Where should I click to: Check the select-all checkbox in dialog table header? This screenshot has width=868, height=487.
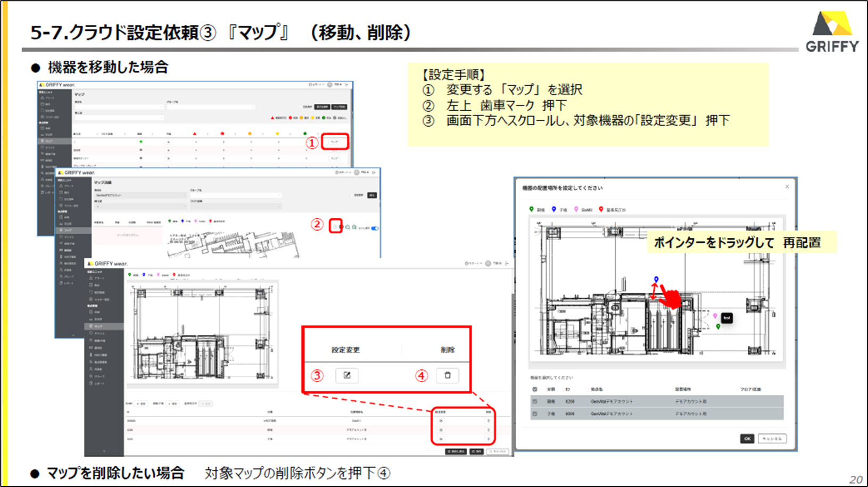coord(535,389)
